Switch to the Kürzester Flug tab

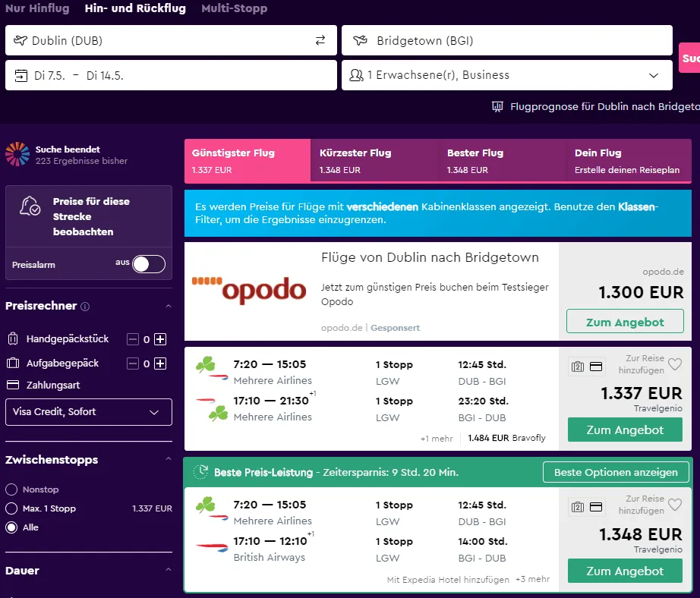(x=374, y=160)
